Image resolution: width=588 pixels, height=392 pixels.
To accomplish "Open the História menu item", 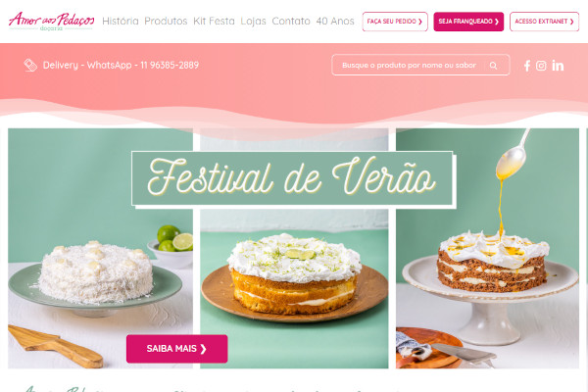I will click(120, 21).
